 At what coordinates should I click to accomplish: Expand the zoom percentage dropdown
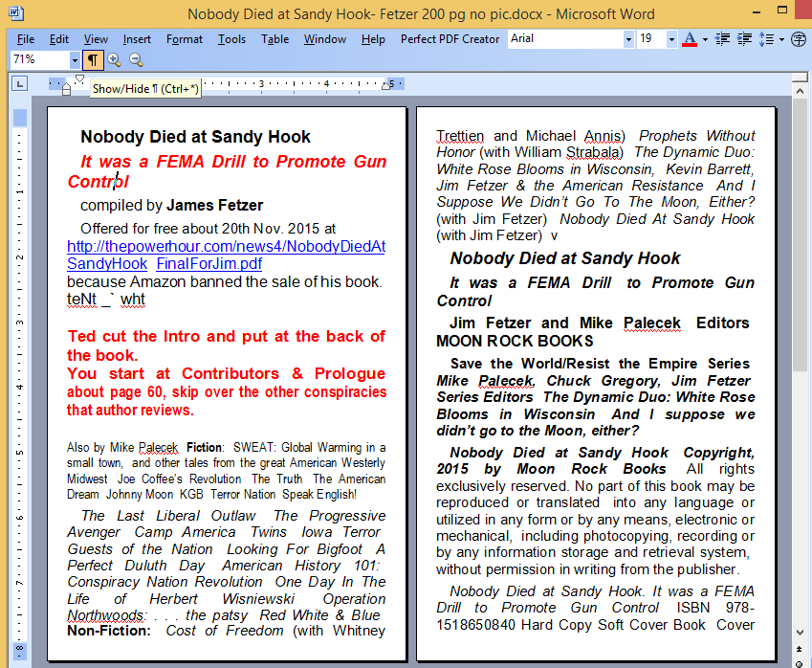(x=76, y=60)
